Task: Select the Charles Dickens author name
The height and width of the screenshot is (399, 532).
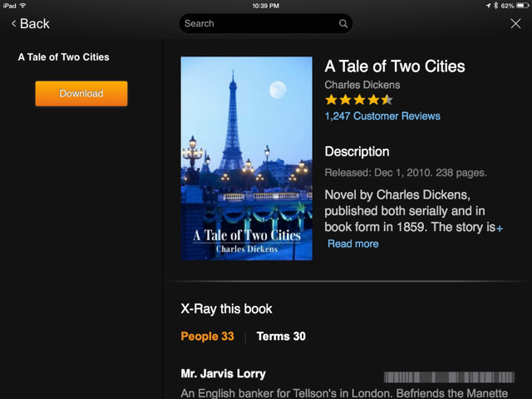Action: coord(362,85)
